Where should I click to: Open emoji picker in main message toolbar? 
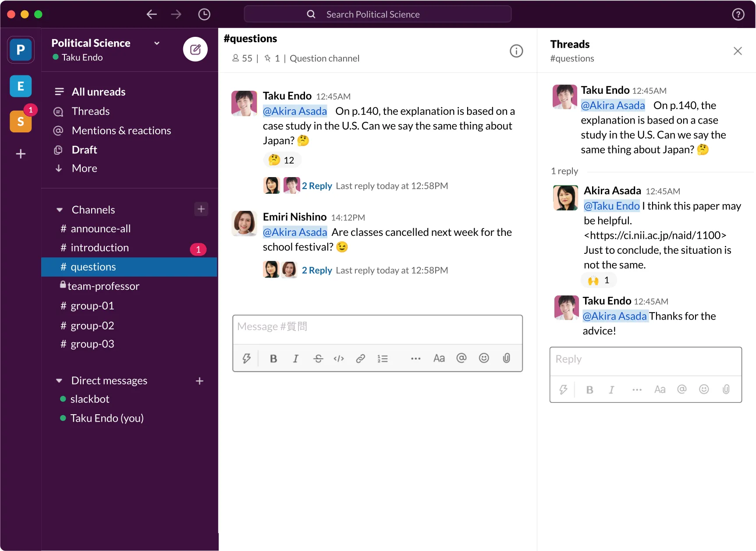click(484, 359)
